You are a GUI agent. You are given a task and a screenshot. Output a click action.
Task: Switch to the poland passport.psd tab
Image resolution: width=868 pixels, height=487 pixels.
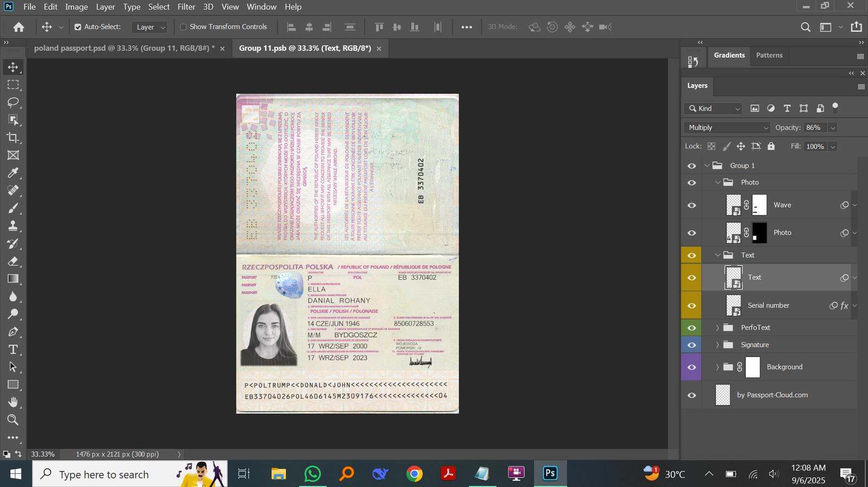click(124, 48)
